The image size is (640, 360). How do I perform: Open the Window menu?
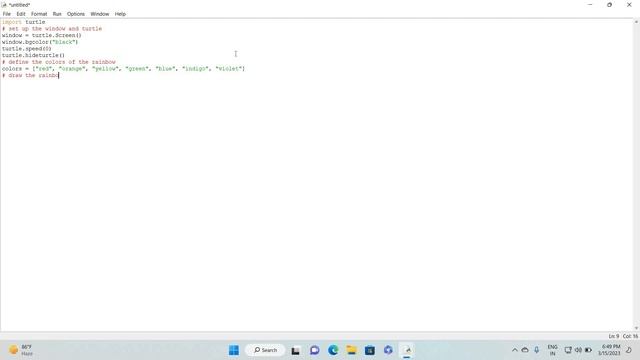tap(100, 14)
